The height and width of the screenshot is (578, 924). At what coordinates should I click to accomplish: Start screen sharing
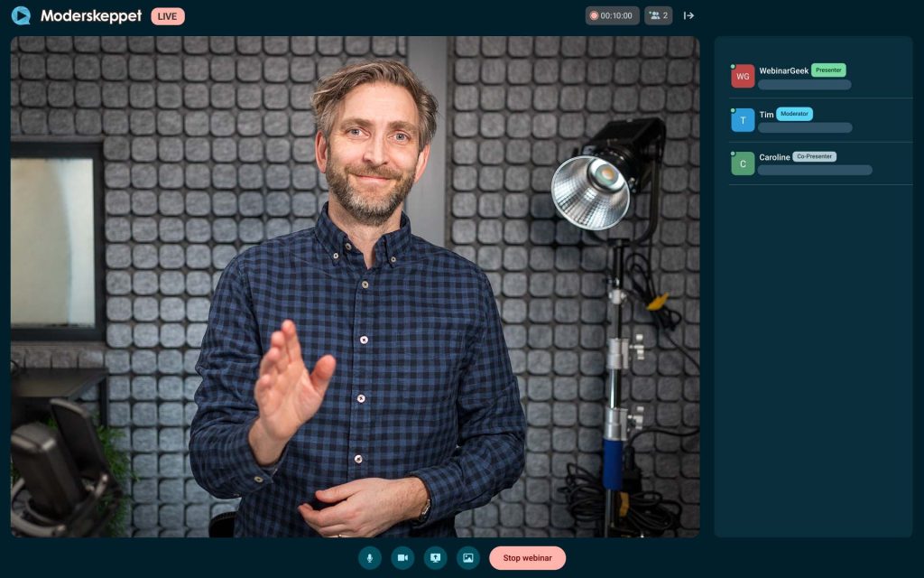[x=435, y=558]
